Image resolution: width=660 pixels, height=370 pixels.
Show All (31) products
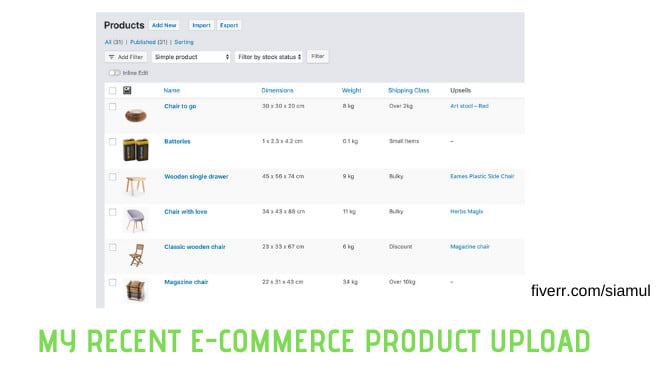pyautogui.click(x=114, y=42)
